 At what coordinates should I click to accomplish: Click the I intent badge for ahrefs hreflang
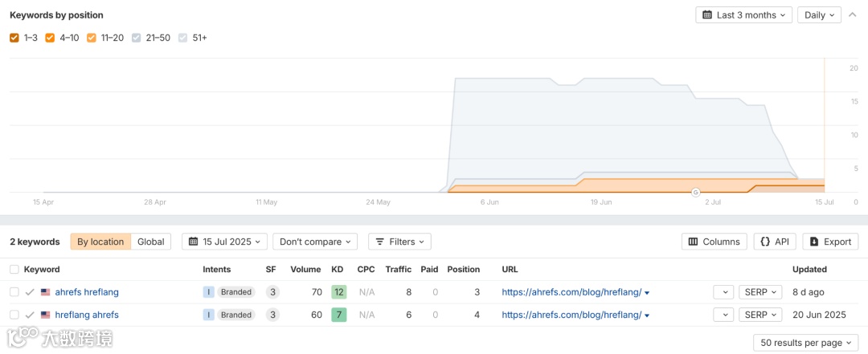pyautogui.click(x=209, y=292)
